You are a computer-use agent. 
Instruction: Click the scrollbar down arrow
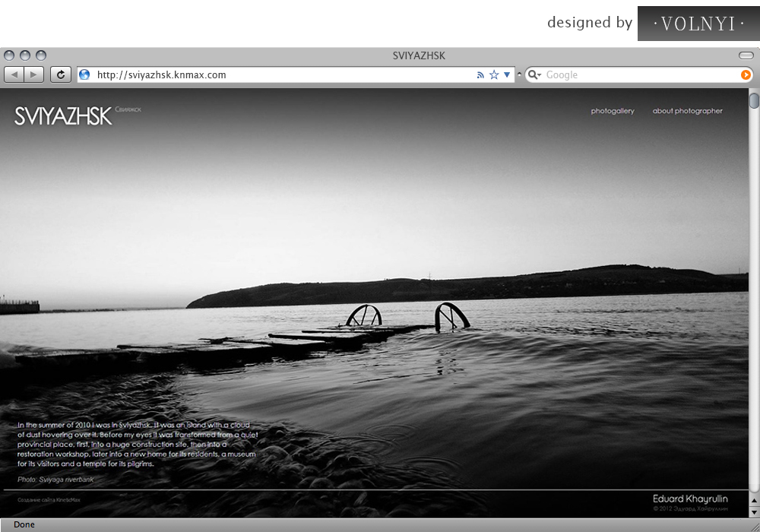pos(754,511)
